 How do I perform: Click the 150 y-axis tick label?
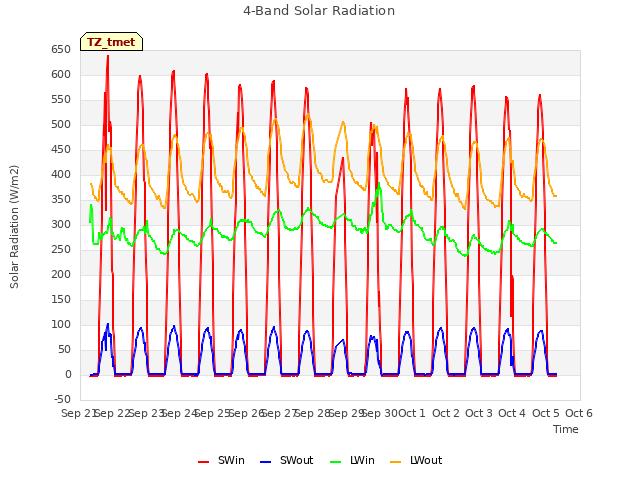(61, 300)
